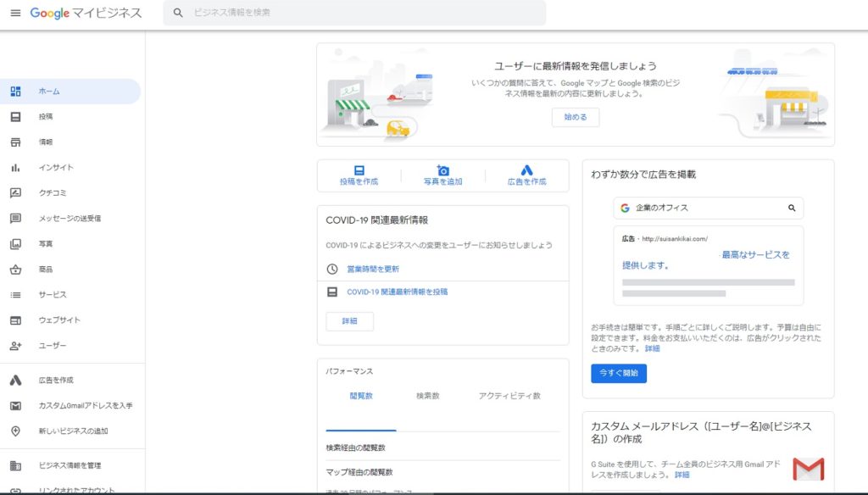Screen dimensions: 868x495
Task: Click the 詳細 button in COVID-19 card
Action: (350, 322)
